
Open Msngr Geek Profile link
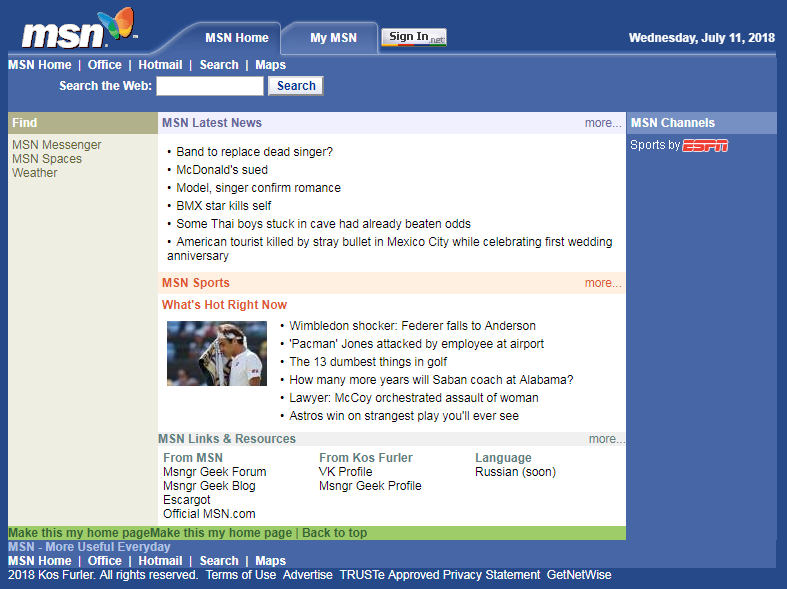click(370, 486)
